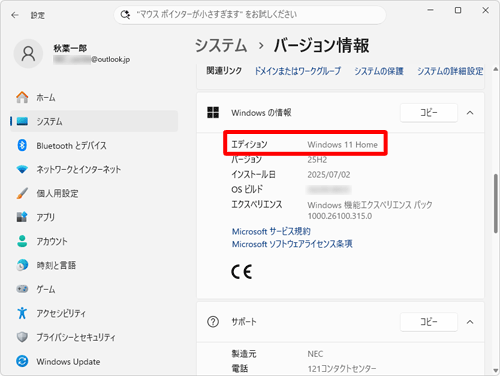Viewport: 500px width, 376px height.
Task: Copy the サポート details with コピー button
Action: (x=429, y=322)
